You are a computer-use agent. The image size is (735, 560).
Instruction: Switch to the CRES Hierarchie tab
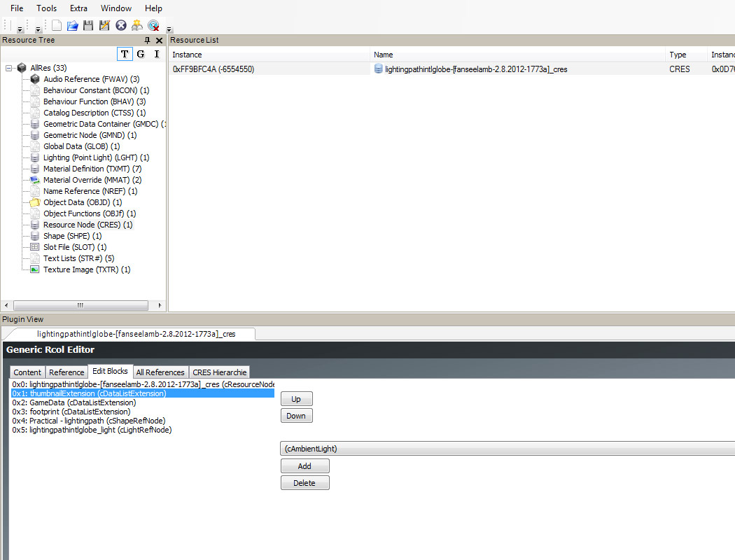[219, 372]
